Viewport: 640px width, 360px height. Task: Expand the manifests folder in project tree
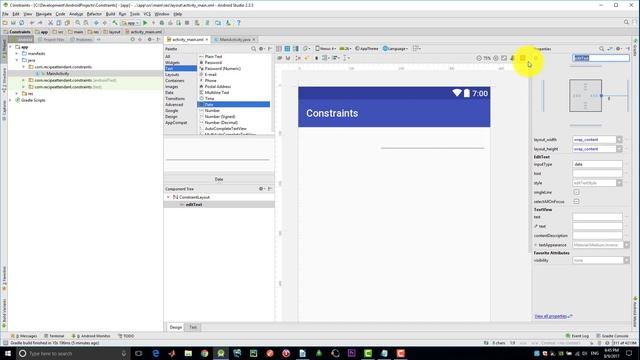(x=17, y=53)
